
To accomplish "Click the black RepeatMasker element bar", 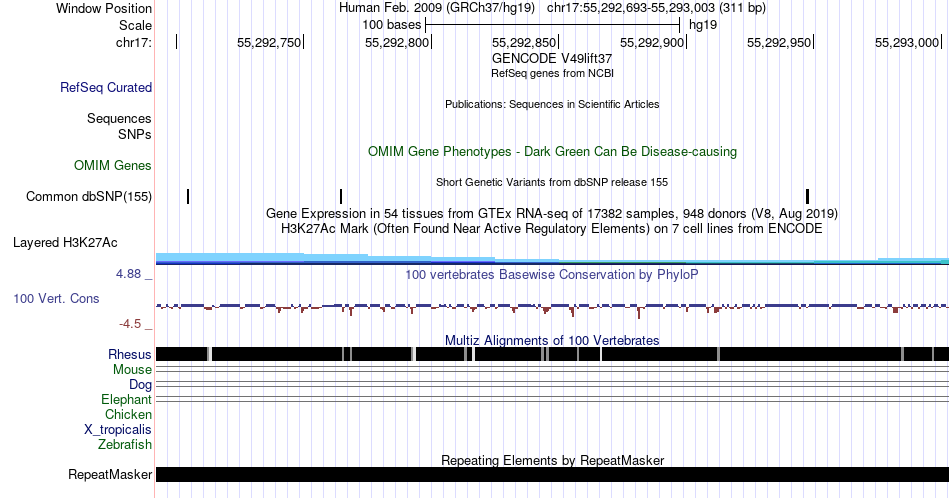I will click(552, 474).
